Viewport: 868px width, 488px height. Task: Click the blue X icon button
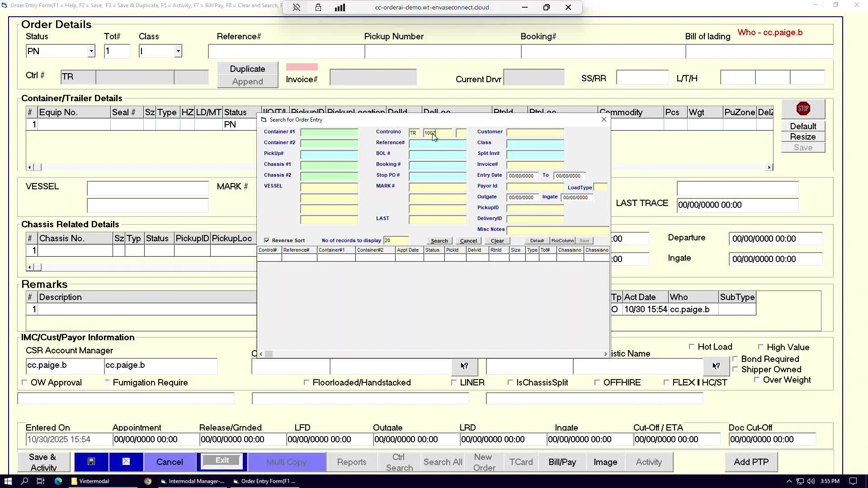[x=126, y=462]
